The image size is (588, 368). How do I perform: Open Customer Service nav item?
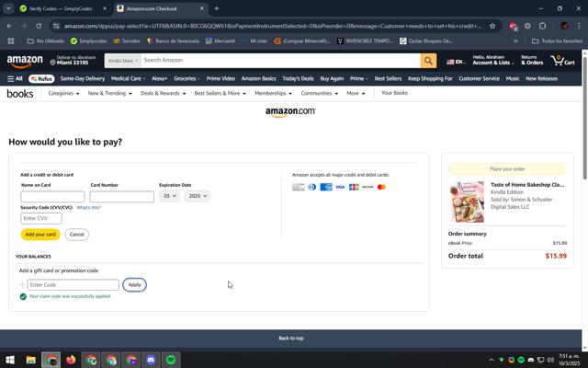[479, 78]
